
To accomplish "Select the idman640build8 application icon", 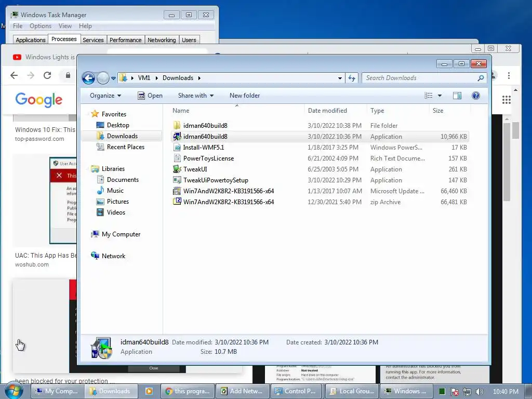I will coord(177,137).
